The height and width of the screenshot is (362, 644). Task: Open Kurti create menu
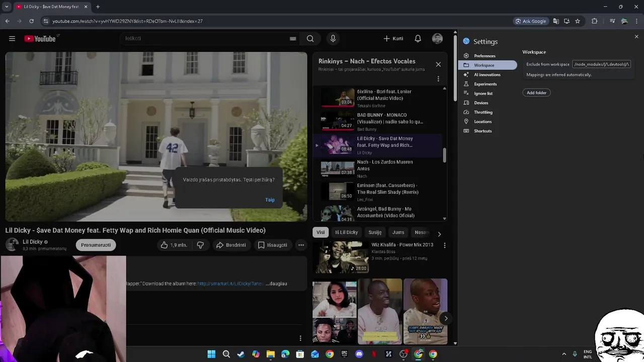coord(393,39)
